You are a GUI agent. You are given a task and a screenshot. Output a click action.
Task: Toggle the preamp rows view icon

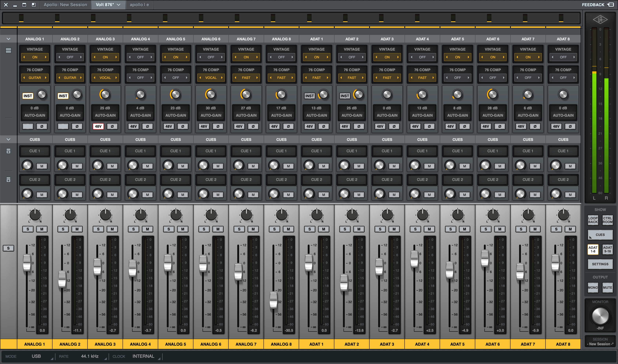(8, 50)
